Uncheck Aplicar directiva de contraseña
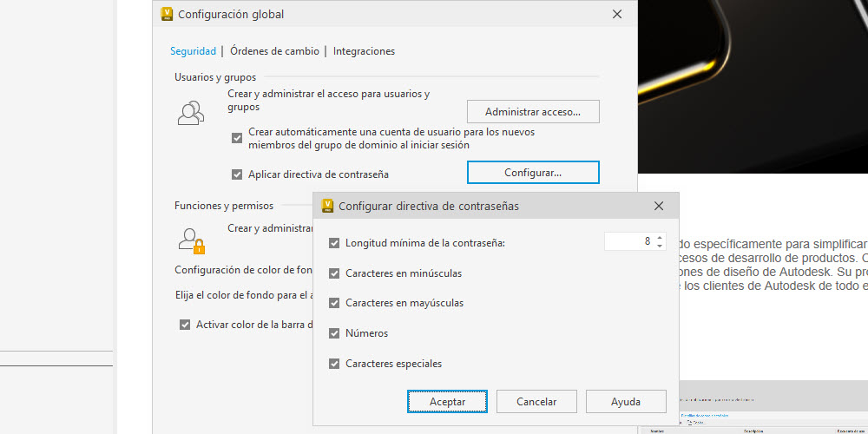 tap(237, 174)
